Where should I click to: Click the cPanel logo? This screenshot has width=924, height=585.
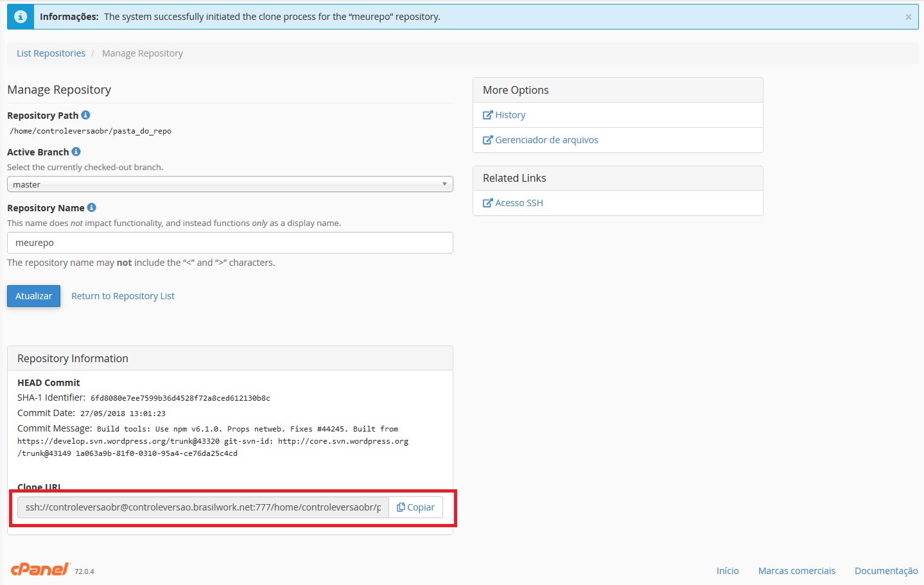(40, 569)
